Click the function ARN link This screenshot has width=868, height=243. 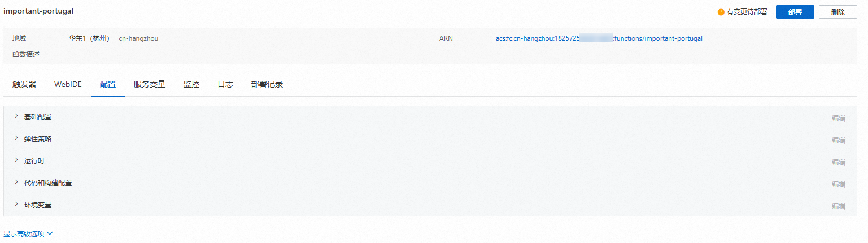(x=599, y=38)
